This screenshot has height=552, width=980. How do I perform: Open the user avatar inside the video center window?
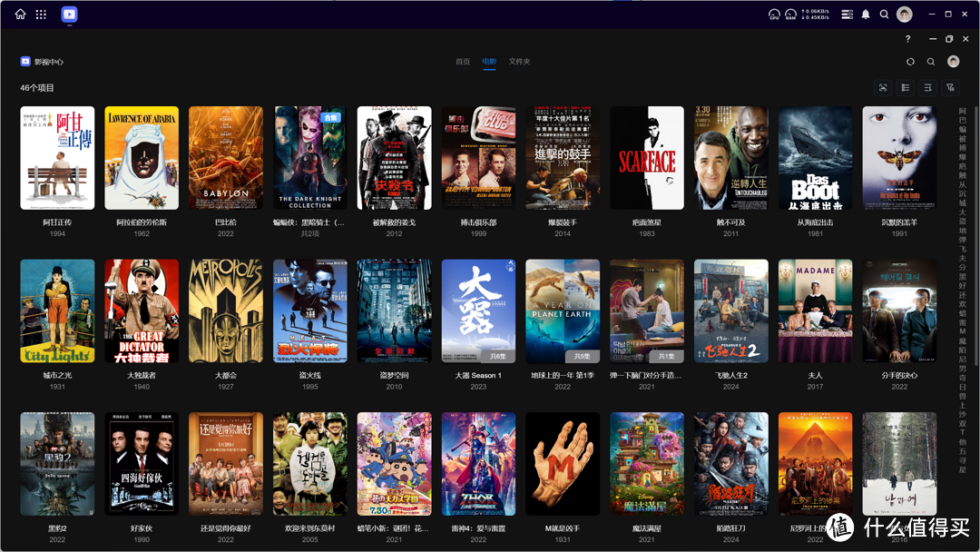[953, 61]
